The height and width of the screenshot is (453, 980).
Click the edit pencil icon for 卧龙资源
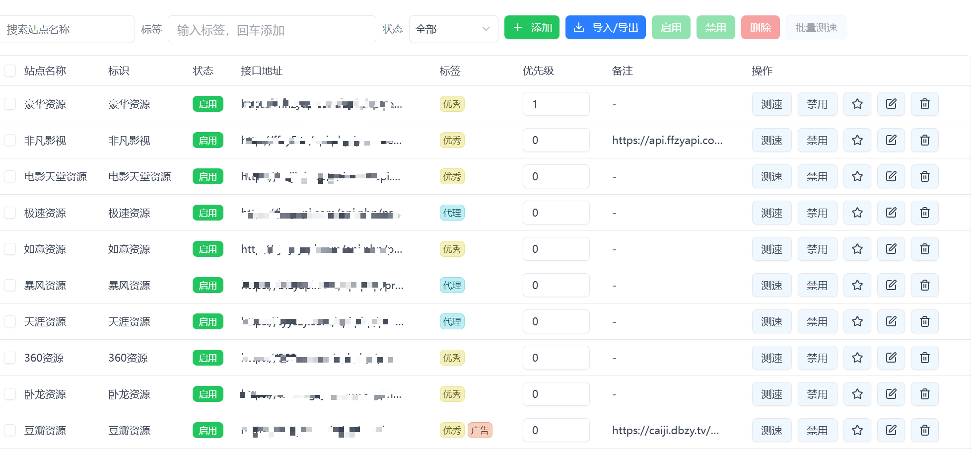point(891,394)
